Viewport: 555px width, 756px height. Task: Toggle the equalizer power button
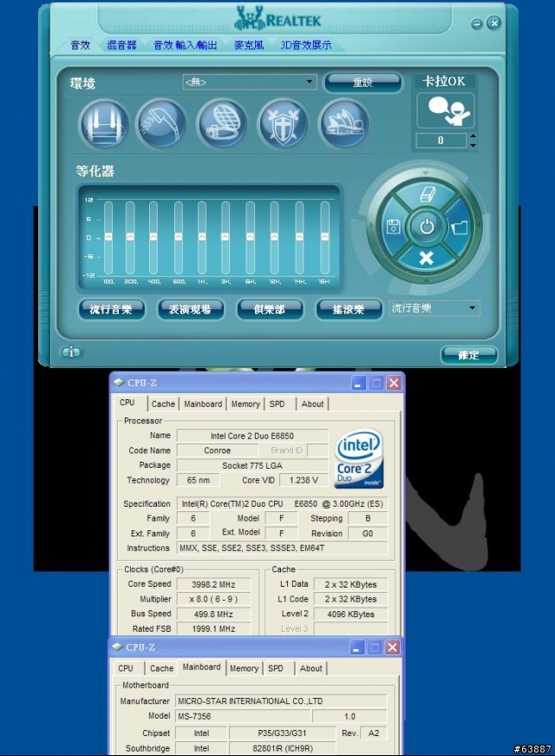pyautogui.click(x=427, y=227)
